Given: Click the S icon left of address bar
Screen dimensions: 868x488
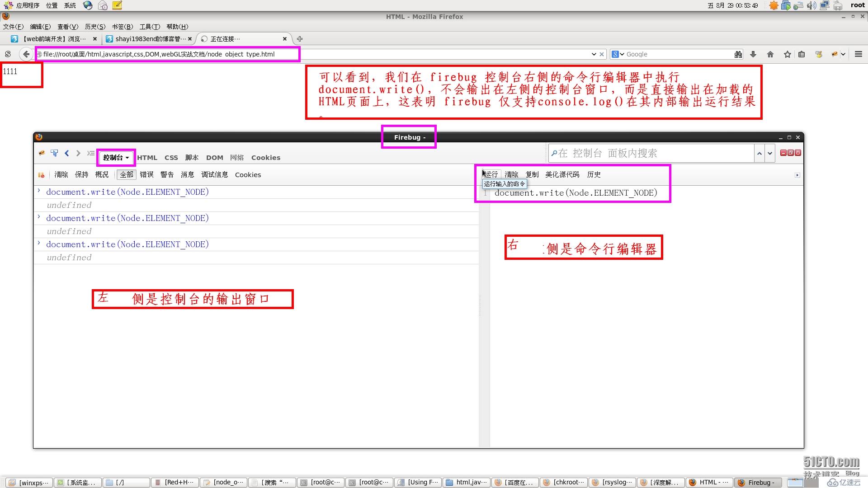Looking at the screenshot, I should pos(8,54).
